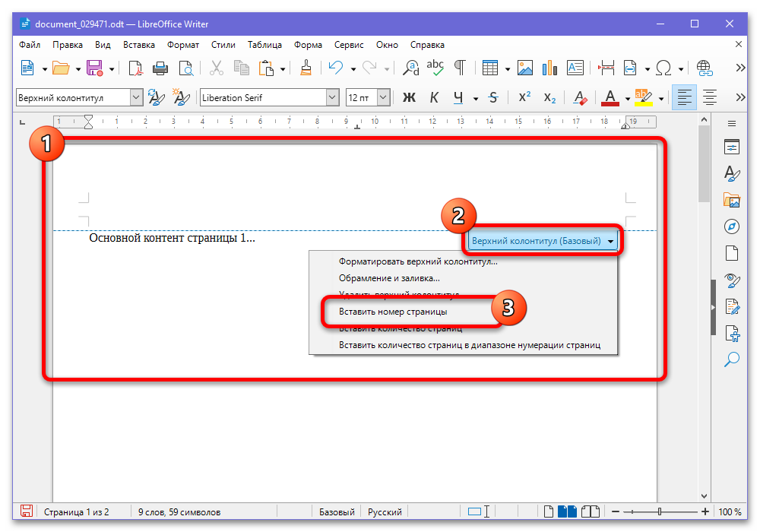
Task: Insert a special character (Omega)
Action: click(663, 68)
